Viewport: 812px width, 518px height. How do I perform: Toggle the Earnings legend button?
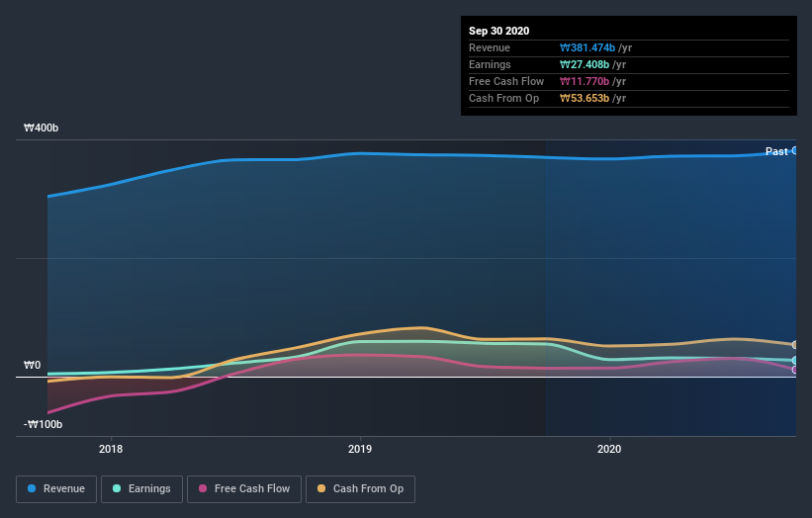tap(141, 489)
